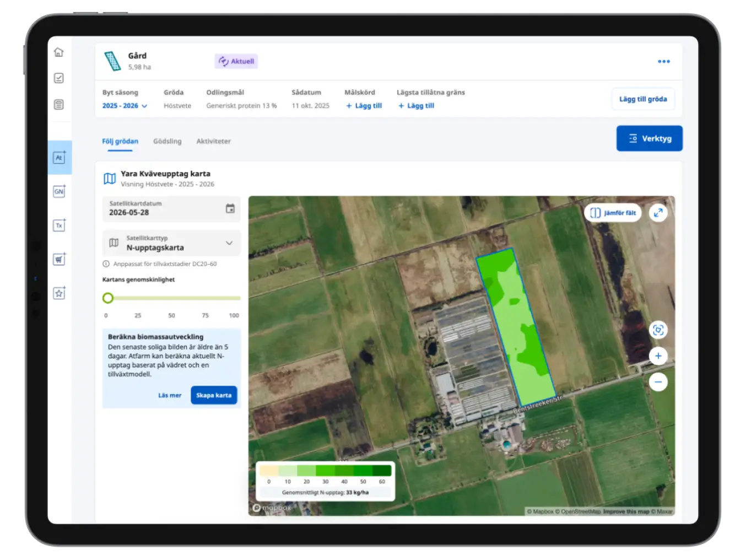The height and width of the screenshot is (560, 746).
Task: Expand the map to fullscreen
Action: [658, 213]
